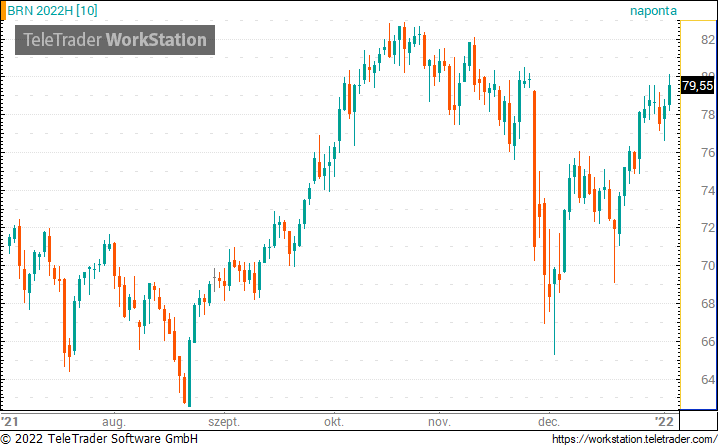The height and width of the screenshot is (448, 718).
Task: Click the 72 price axis label
Action: pyautogui.click(x=707, y=228)
